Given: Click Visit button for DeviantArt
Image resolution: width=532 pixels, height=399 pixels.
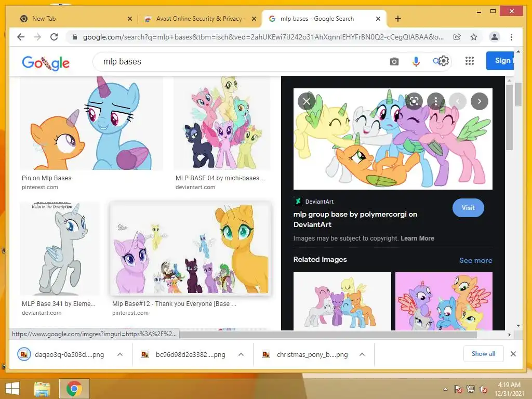Looking at the screenshot, I should point(468,208).
